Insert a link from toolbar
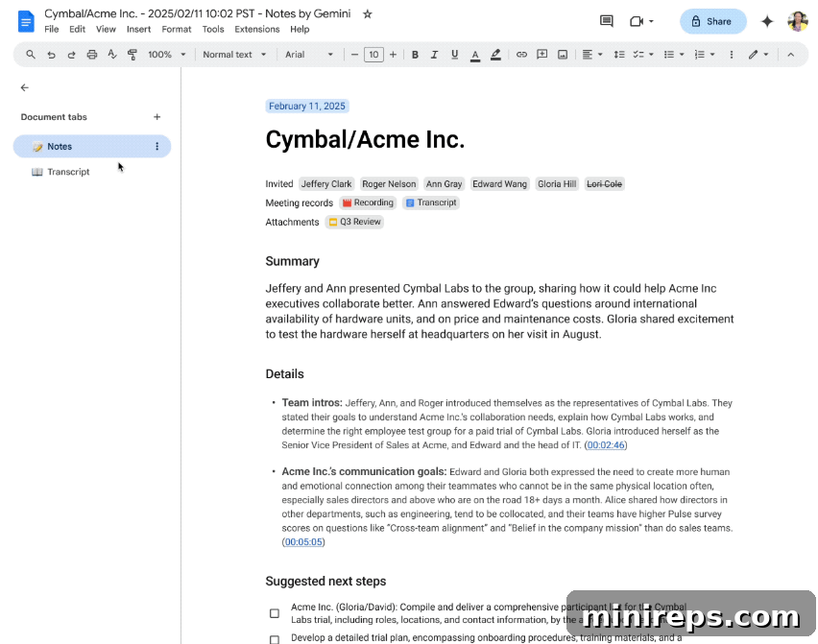 (x=521, y=55)
